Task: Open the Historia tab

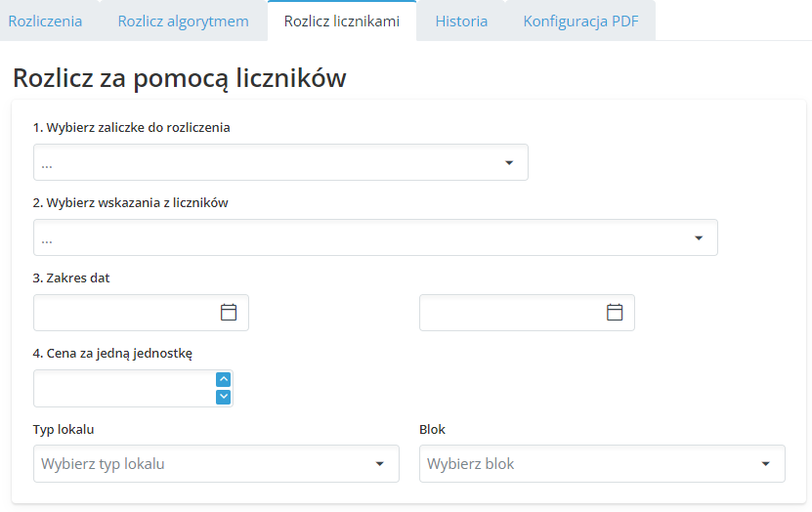Action: (x=461, y=21)
